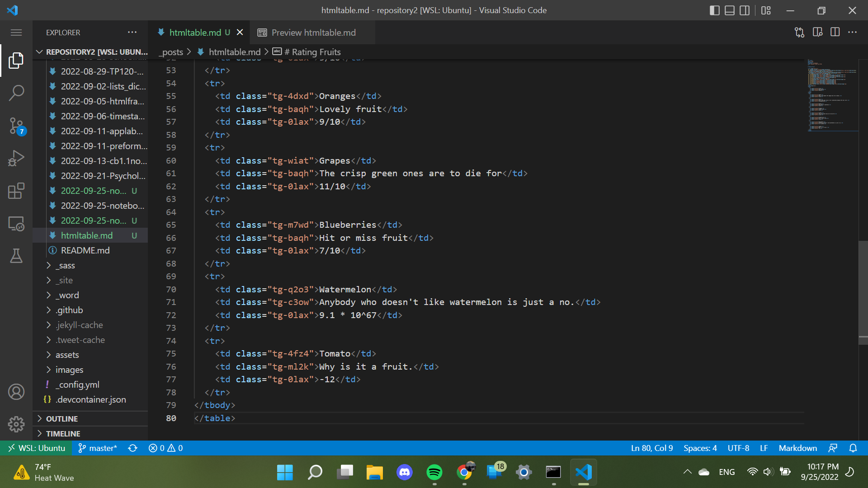
Task: Open README.md in explorer
Action: 90,250
